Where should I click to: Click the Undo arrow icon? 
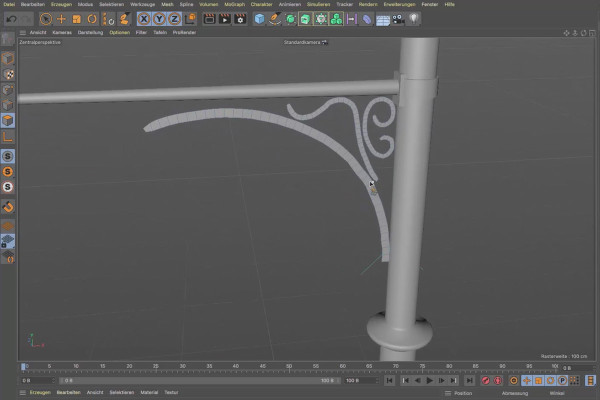pos(11,19)
